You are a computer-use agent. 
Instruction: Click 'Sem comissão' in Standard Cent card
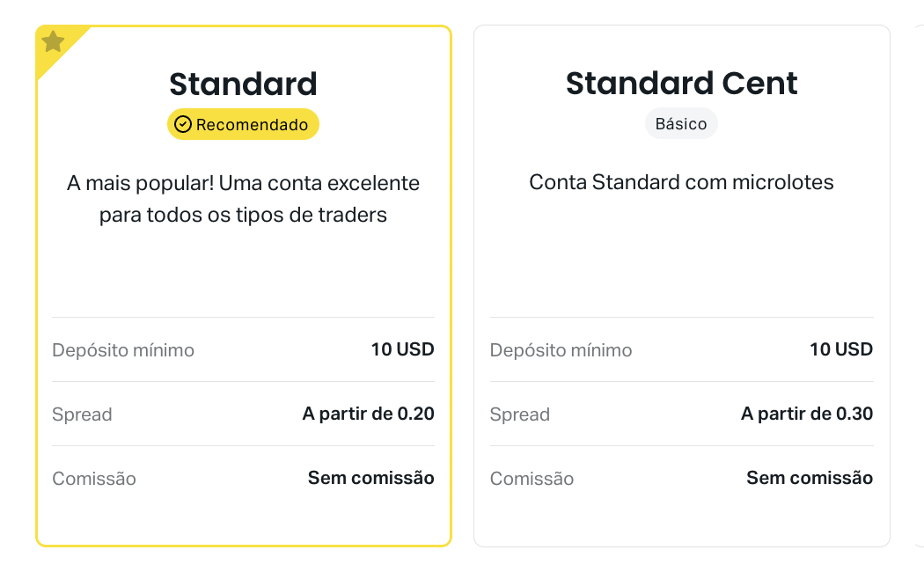coord(810,478)
